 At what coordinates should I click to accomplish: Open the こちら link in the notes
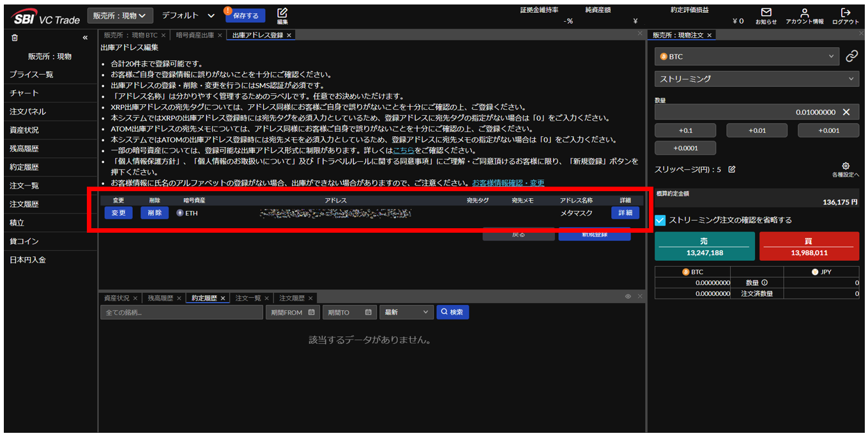(403, 151)
